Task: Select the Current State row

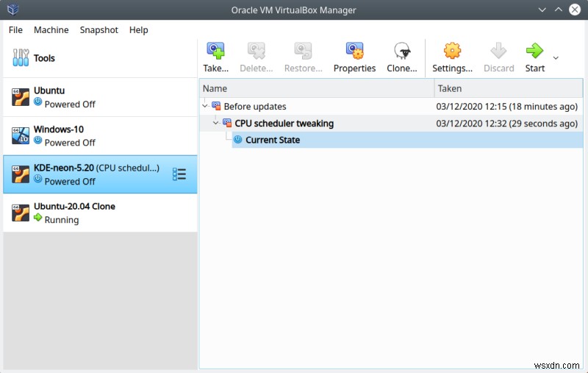Action: pos(407,140)
